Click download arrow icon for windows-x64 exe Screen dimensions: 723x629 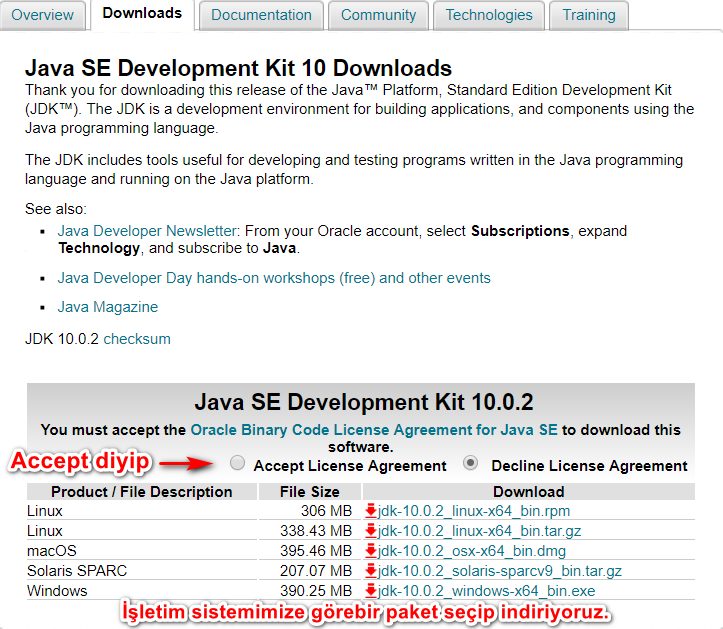tap(371, 591)
